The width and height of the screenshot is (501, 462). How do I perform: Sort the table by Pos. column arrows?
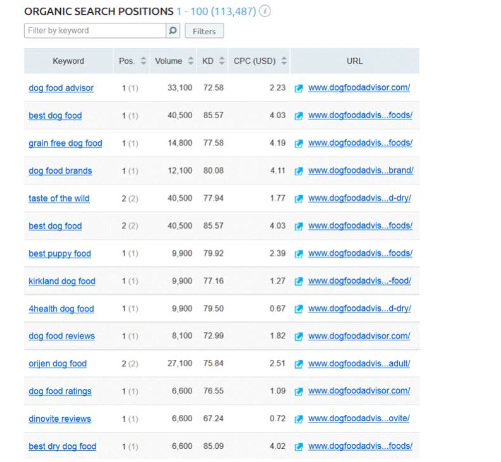(143, 61)
